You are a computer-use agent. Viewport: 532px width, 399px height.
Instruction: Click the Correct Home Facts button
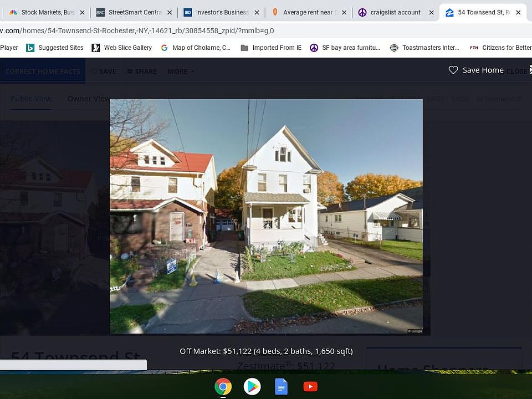[x=43, y=71]
